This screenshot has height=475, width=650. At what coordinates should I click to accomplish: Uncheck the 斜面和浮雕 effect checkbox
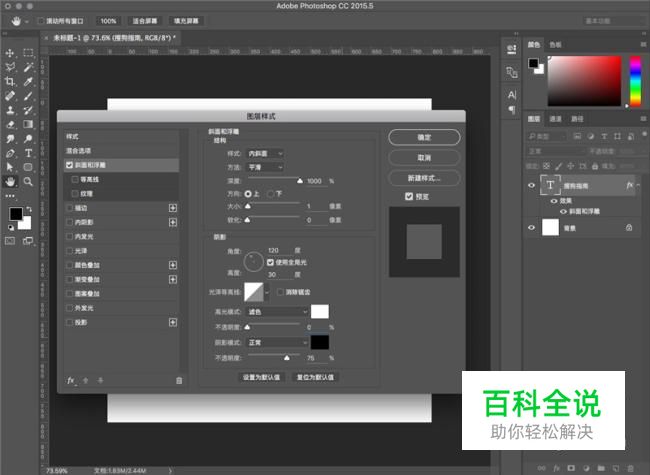point(69,165)
